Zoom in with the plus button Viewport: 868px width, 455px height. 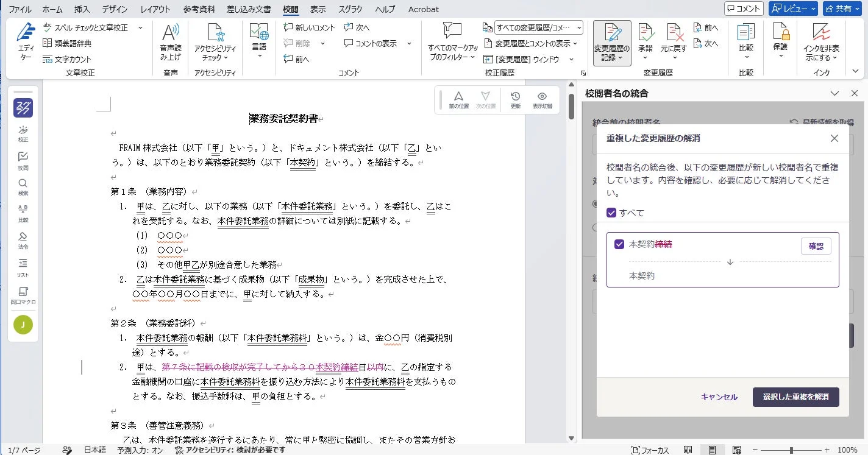827,450
